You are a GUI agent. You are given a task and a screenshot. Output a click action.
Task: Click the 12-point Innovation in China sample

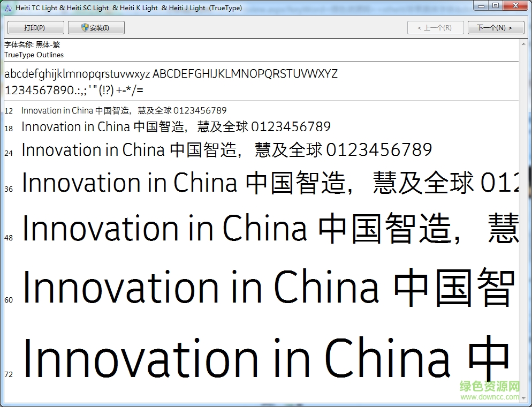pos(124,111)
